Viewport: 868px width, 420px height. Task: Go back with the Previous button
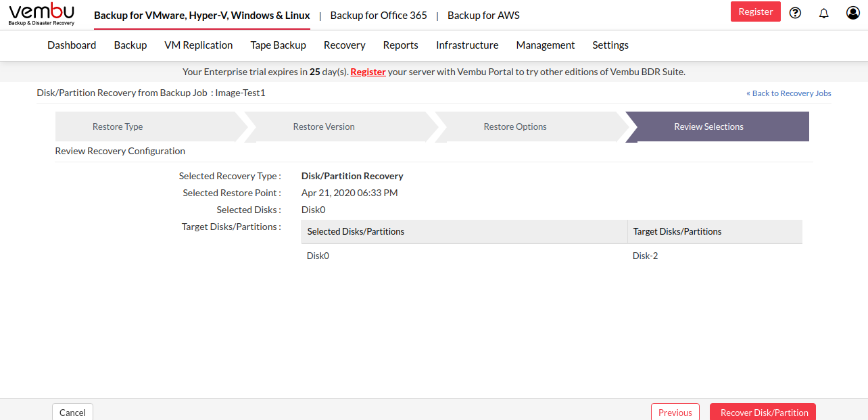click(675, 412)
